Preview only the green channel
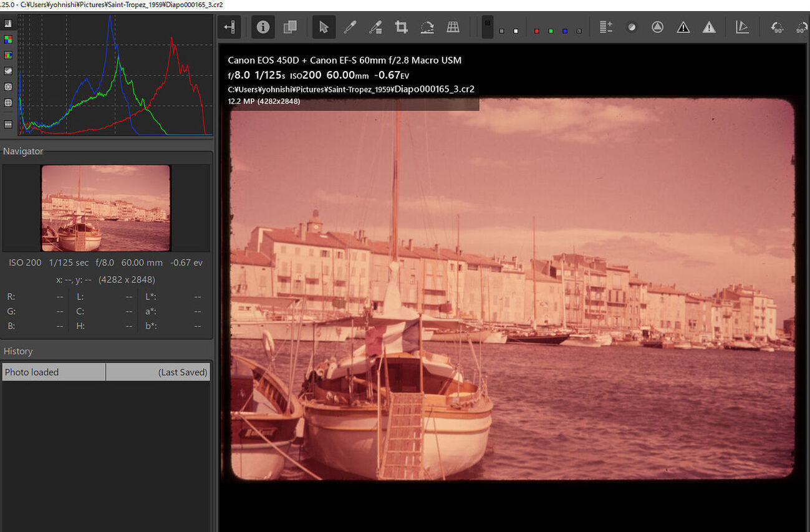Screen dimensions: 810x532 [x=551, y=31]
